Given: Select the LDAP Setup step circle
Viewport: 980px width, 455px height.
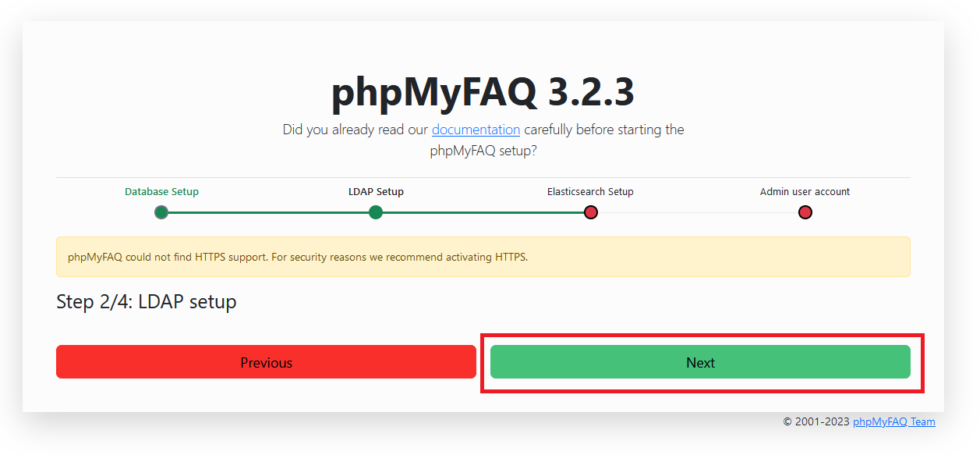Looking at the screenshot, I should point(376,212).
